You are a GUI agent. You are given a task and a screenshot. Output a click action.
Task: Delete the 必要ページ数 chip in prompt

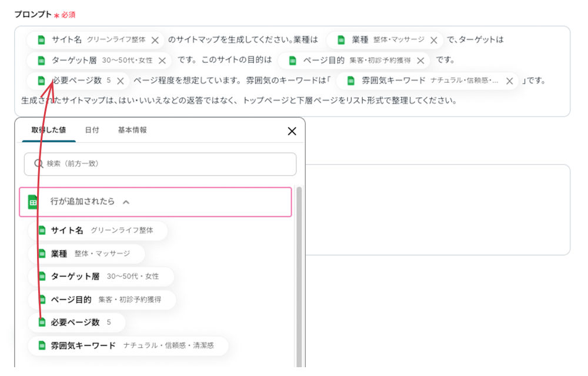pyautogui.click(x=120, y=81)
